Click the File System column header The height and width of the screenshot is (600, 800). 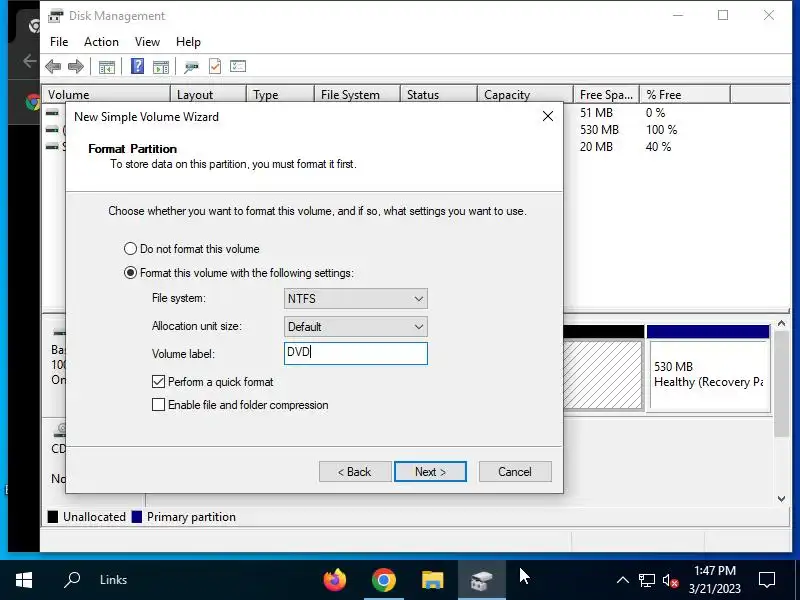pos(357,94)
